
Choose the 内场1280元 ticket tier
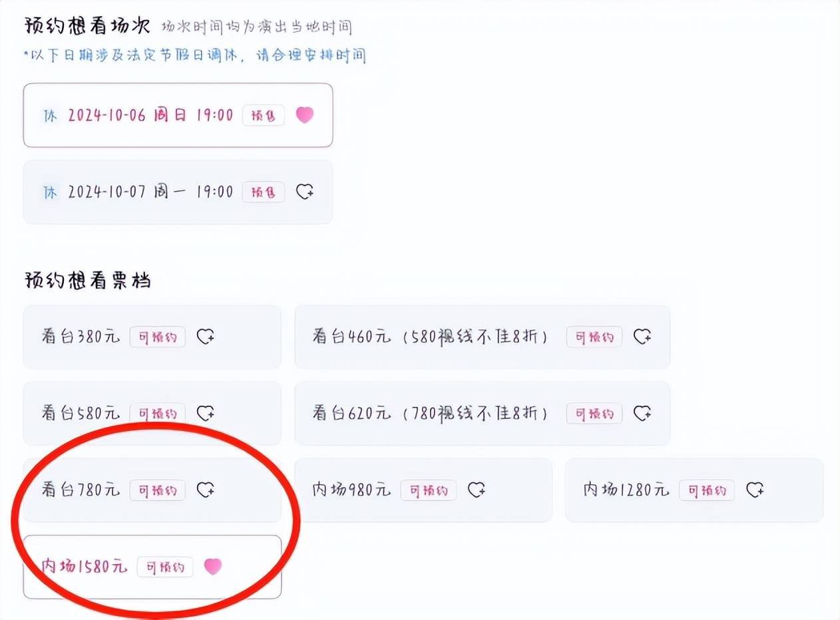click(x=694, y=490)
